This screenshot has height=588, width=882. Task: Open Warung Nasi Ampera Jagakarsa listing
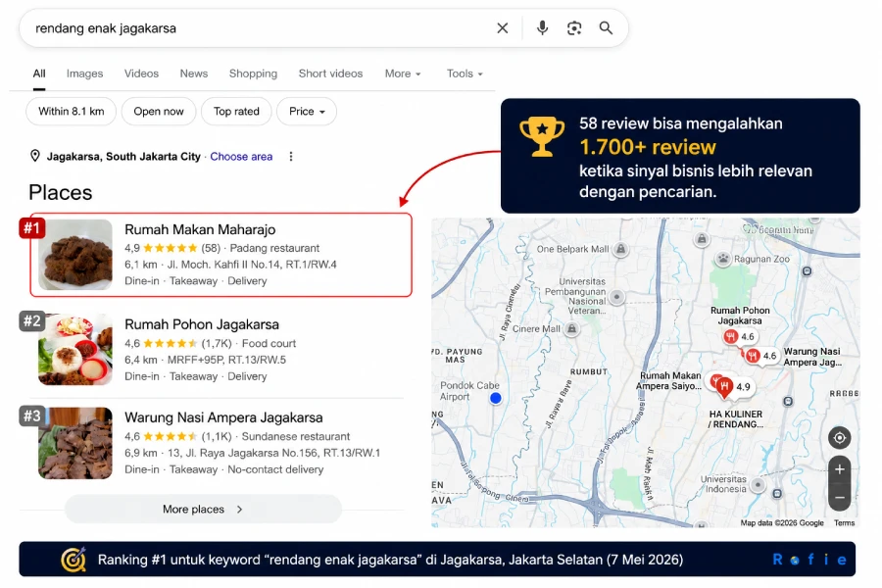[x=221, y=443]
